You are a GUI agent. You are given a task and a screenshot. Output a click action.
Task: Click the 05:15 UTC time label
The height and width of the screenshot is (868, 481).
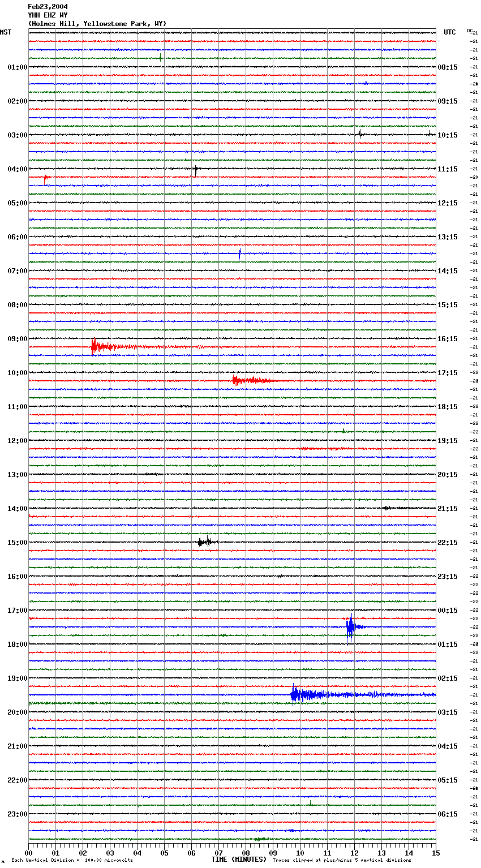448,780
